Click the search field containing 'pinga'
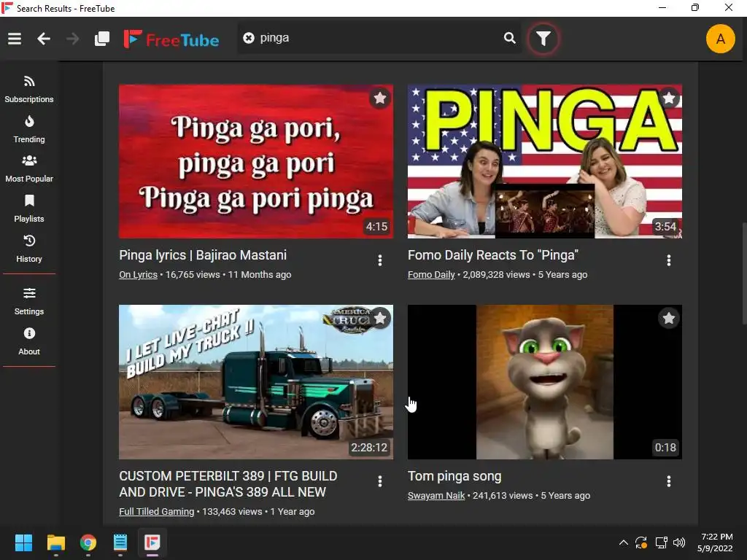747x560 pixels. pyautogui.click(x=379, y=38)
